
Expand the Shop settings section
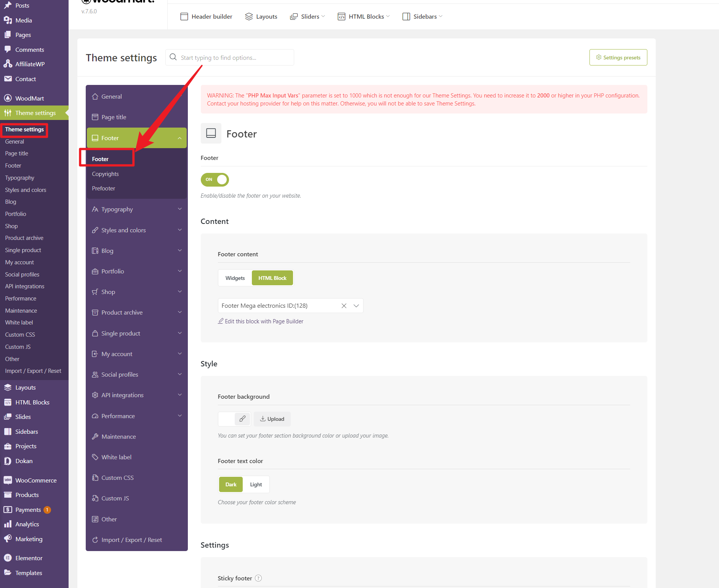(137, 292)
